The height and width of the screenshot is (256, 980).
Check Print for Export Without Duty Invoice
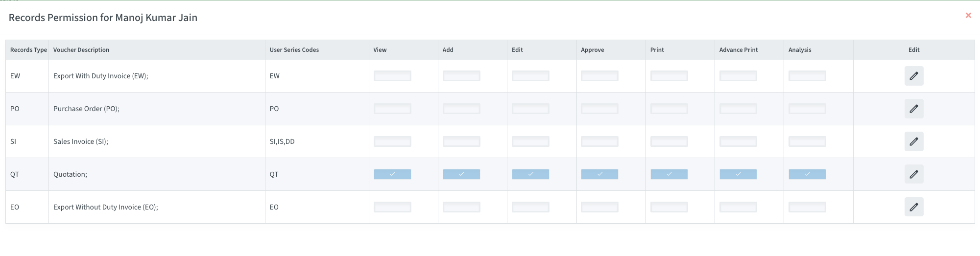669,207
